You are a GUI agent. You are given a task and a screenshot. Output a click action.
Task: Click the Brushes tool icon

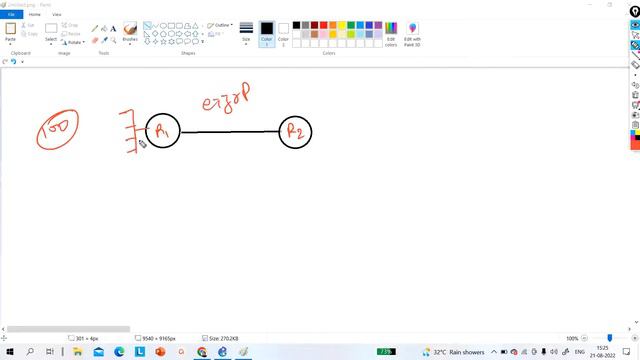coord(130,29)
